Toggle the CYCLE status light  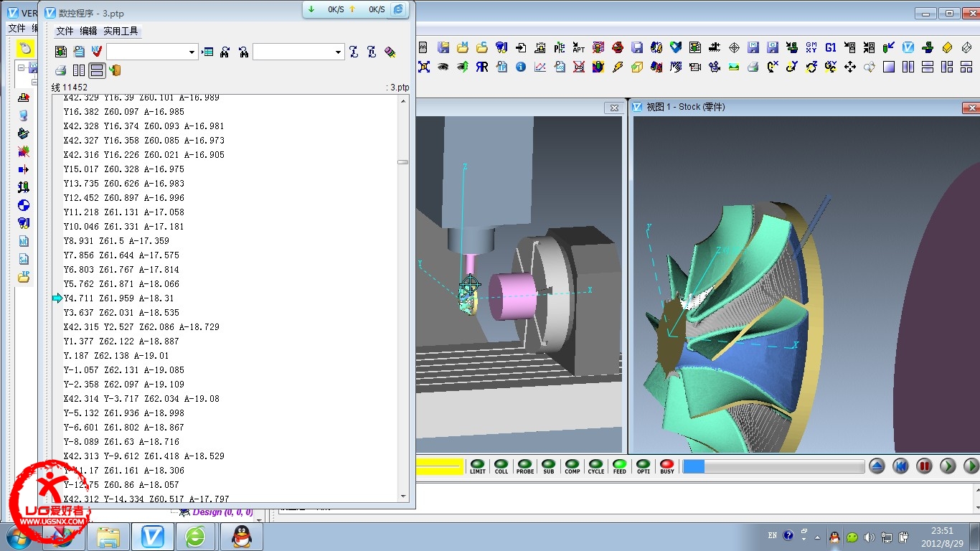click(595, 466)
